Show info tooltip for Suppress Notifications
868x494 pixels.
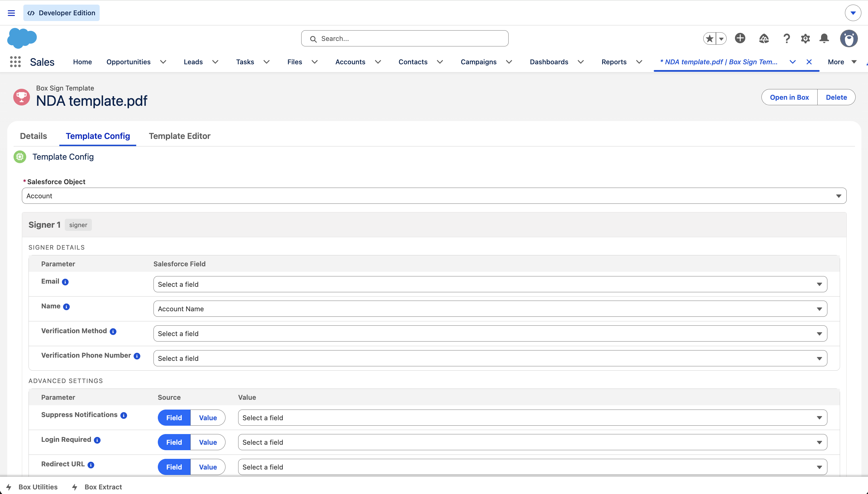[124, 415]
